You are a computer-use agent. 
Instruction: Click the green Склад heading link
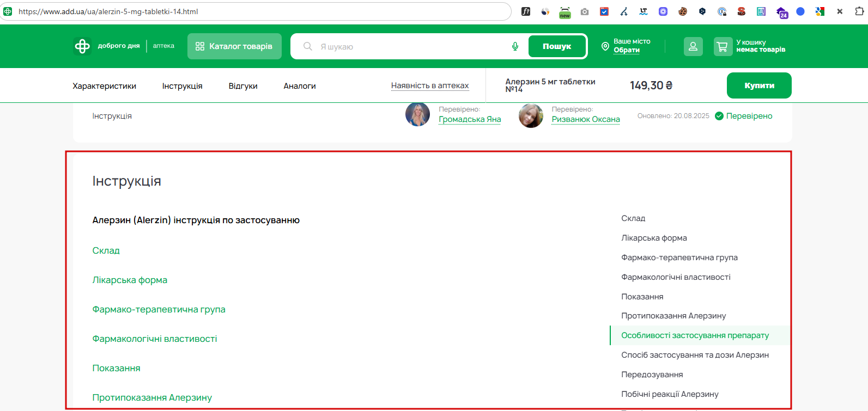click(106, 250)
